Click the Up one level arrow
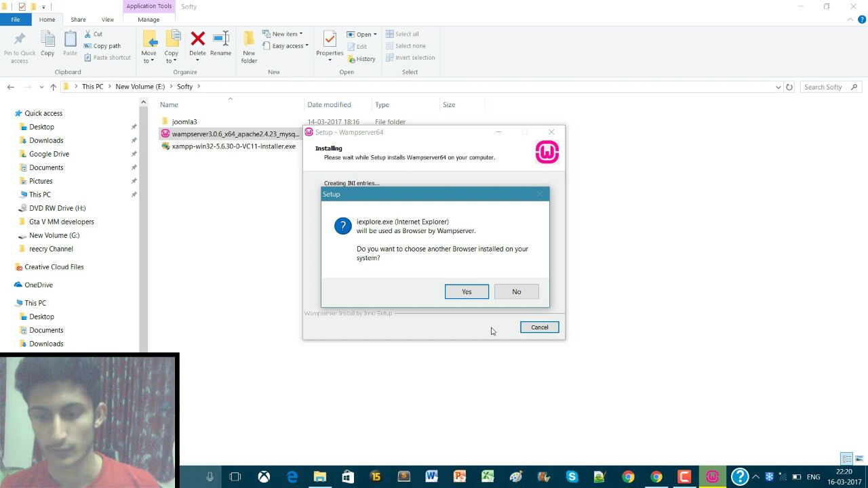 tap(53, 87)
